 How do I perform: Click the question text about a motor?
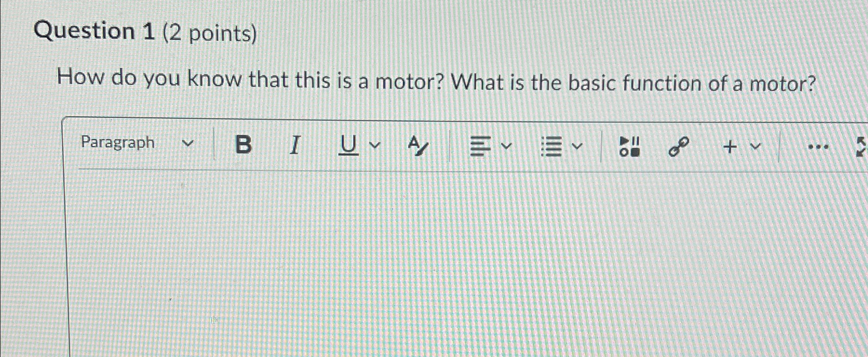tap(437, 82)
